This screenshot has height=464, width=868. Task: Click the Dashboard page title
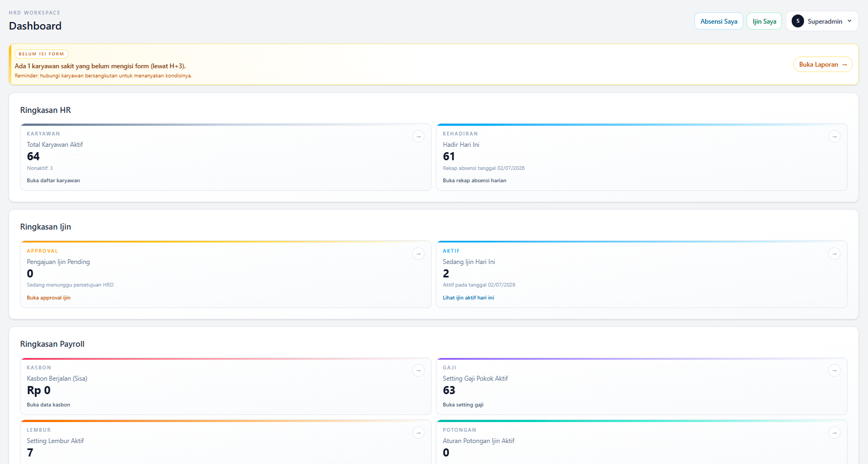point(35,26)
